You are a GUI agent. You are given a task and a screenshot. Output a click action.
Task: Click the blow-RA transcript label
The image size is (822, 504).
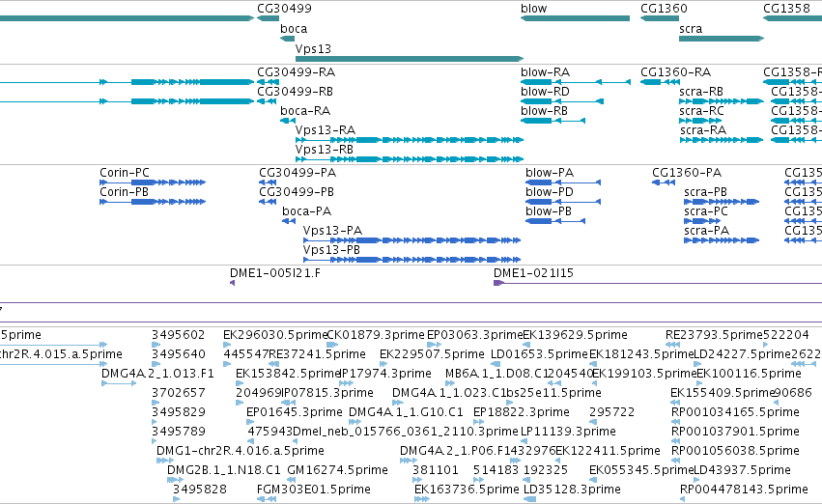click(545, 71)
